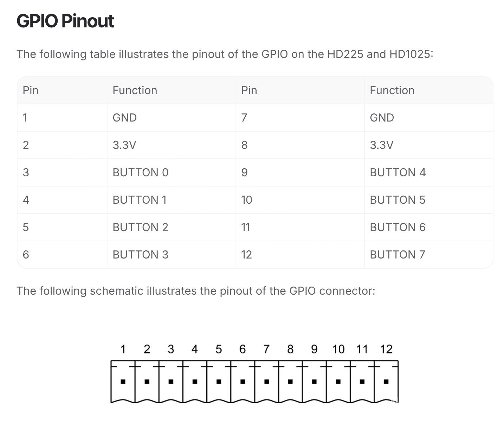Click the "BUTTON 3" function cell
The image size is (504, 432).
pyautogui.click(x=140, y=255)
